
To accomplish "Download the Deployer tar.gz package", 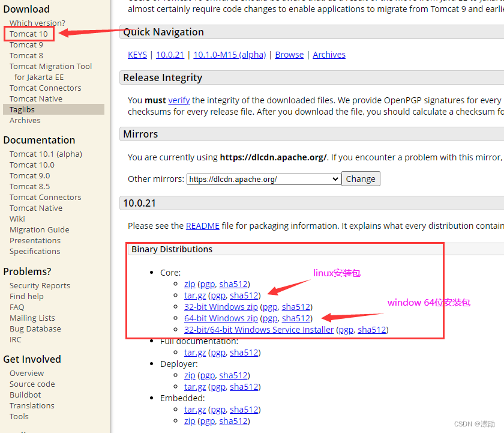I will coord(195,387).
